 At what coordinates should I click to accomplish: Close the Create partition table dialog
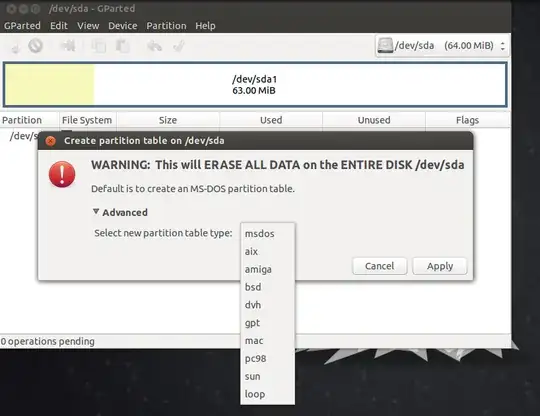[51, 141]
